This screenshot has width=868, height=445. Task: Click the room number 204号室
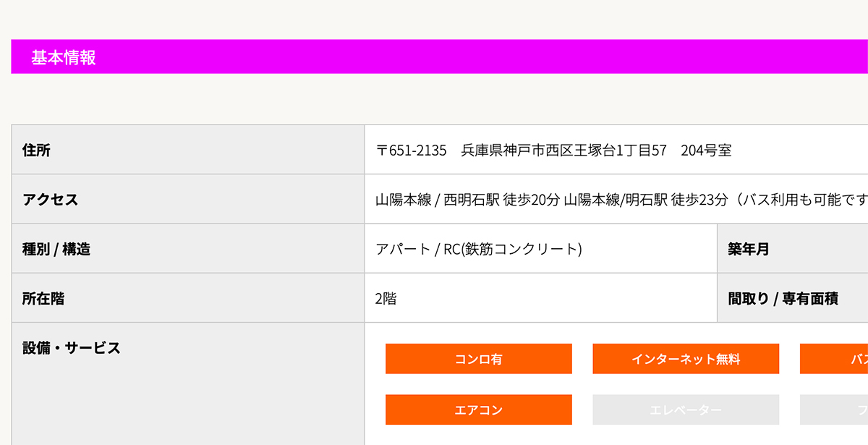(706, 151)
